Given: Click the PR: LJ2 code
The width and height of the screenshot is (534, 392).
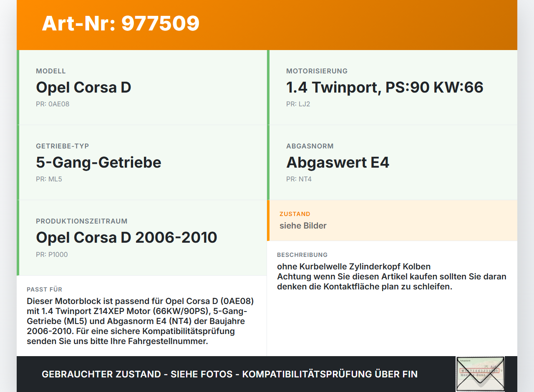Looking at the screenshot, I should 298,104.
